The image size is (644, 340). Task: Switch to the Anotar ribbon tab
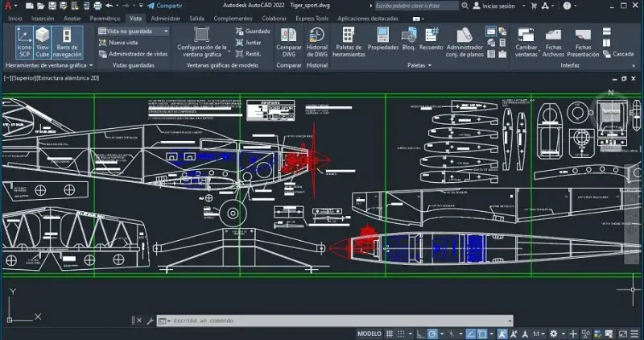point(72,19)
